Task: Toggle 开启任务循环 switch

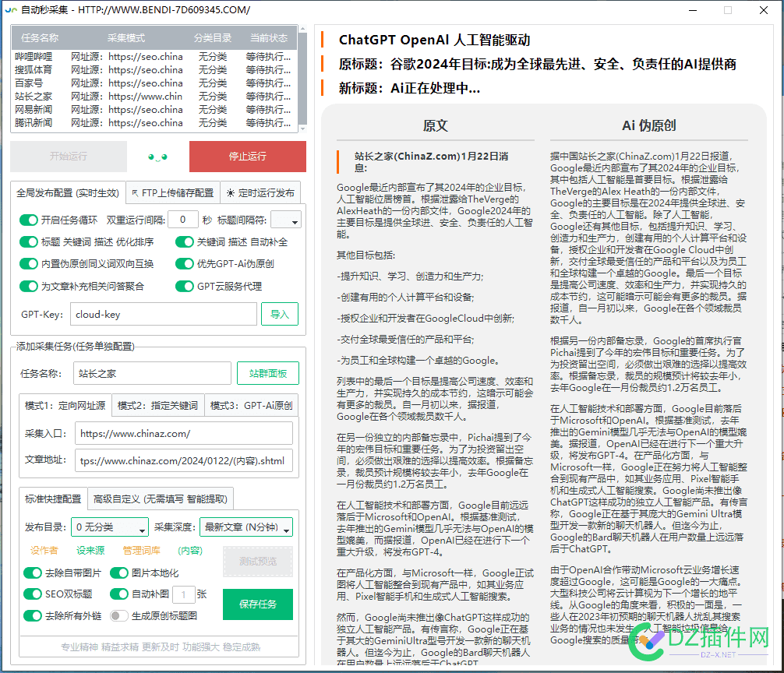Action: click(29, 220)
